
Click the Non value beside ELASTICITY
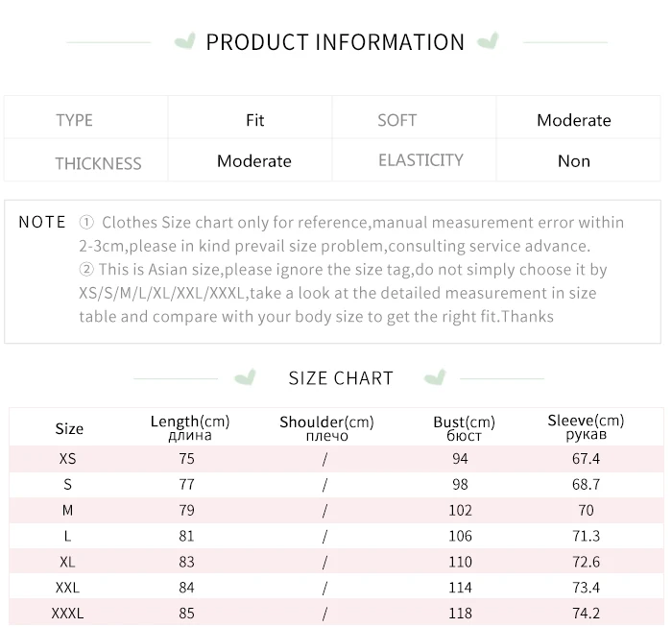tap(573, 161)
